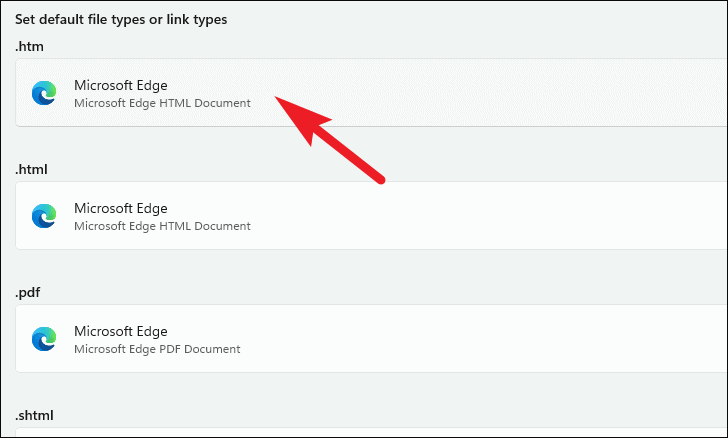
Task: Change the default app for .htm files
Action: click(x=371, y=92)
